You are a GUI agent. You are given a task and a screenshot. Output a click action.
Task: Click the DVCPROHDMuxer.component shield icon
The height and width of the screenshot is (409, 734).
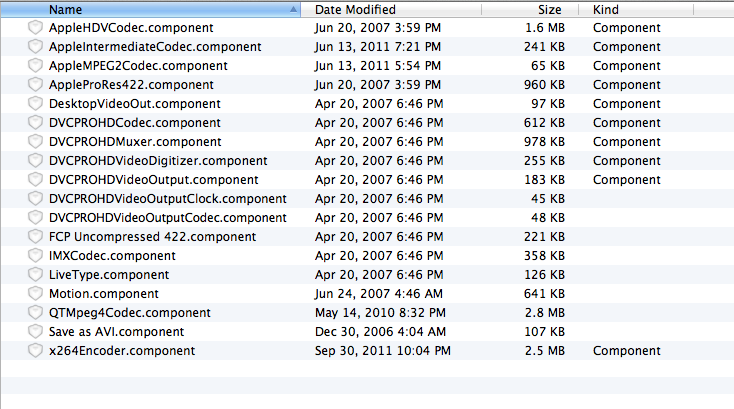click(x=36, y=142)
